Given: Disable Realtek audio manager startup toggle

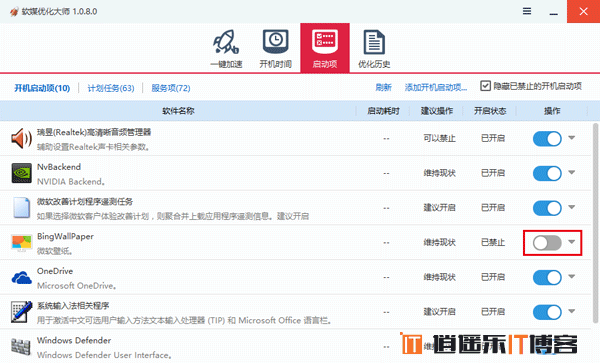Looking at the screenshot, I should click(547, 138).
